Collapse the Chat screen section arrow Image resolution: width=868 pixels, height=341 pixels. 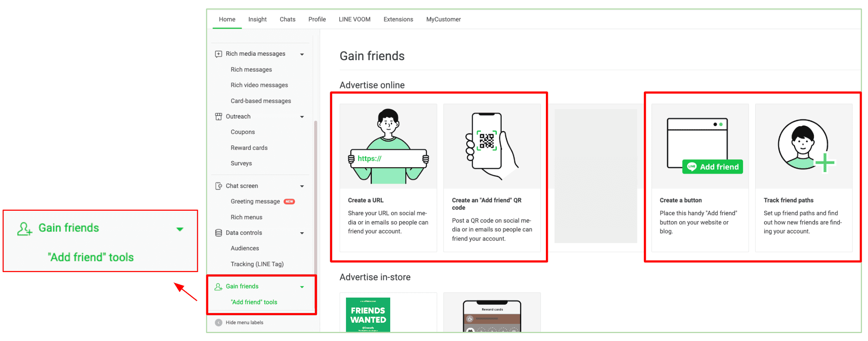pyautogui.click(x=302, y=186)
